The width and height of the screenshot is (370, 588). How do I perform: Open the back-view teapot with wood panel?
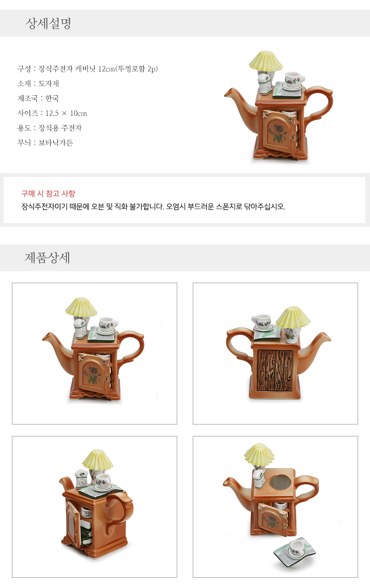coord(275,353)
